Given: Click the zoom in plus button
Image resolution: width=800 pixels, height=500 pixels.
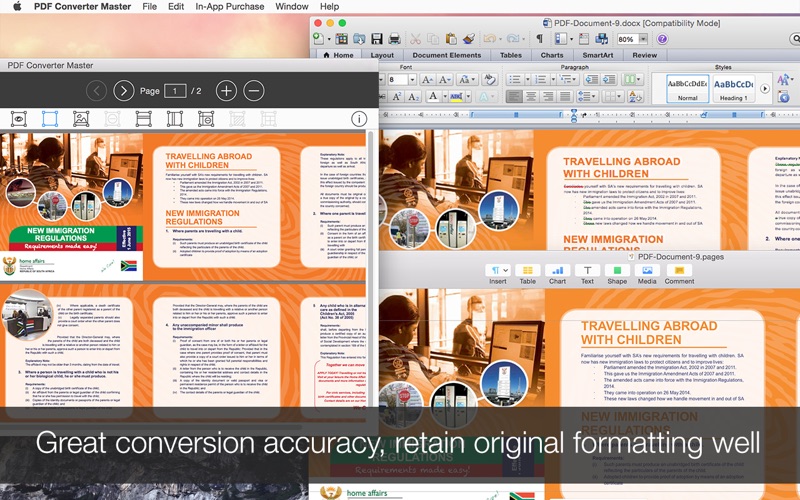Looking at the screenshot, I should (x=226, y=91).
